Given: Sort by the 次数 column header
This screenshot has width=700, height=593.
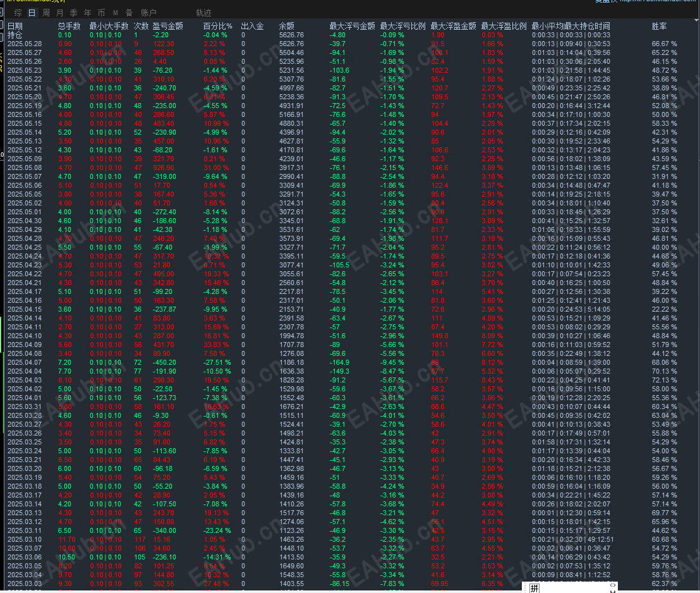Looking at the screenshot, I should [141, 26].
